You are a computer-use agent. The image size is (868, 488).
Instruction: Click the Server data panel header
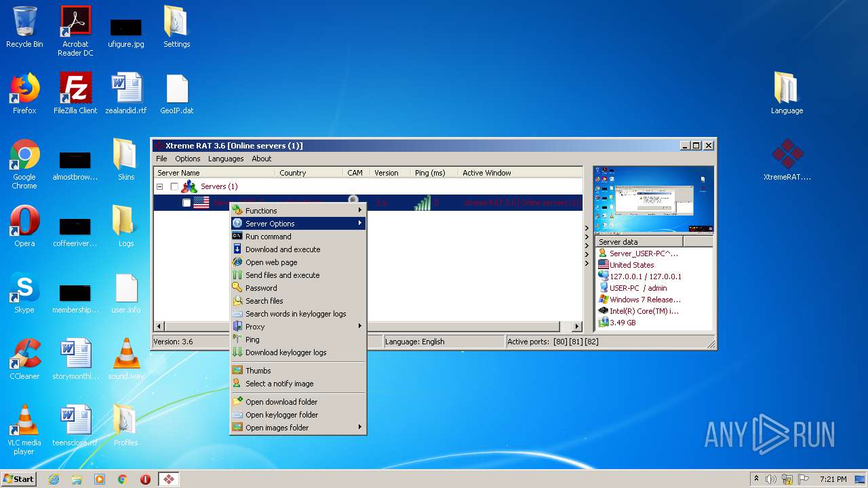tap(639, 242)
